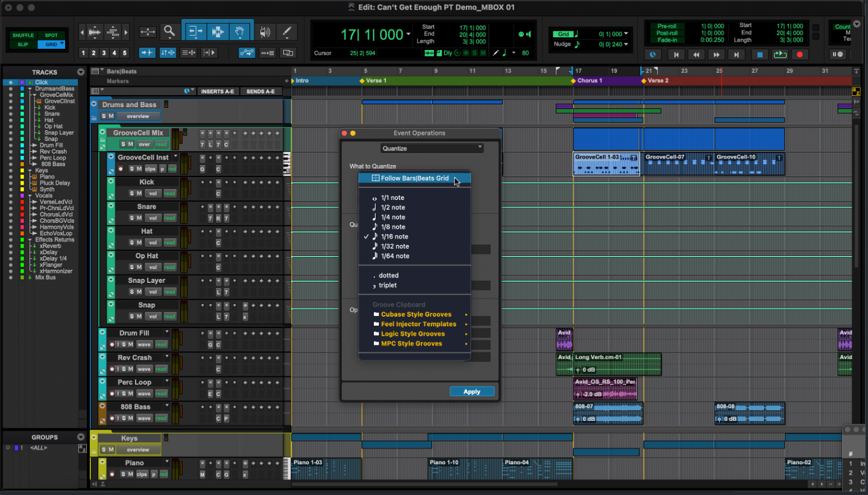Click the zoom toggle arrows icon
The height and width of the screenshot is (495, 868).
147,31
